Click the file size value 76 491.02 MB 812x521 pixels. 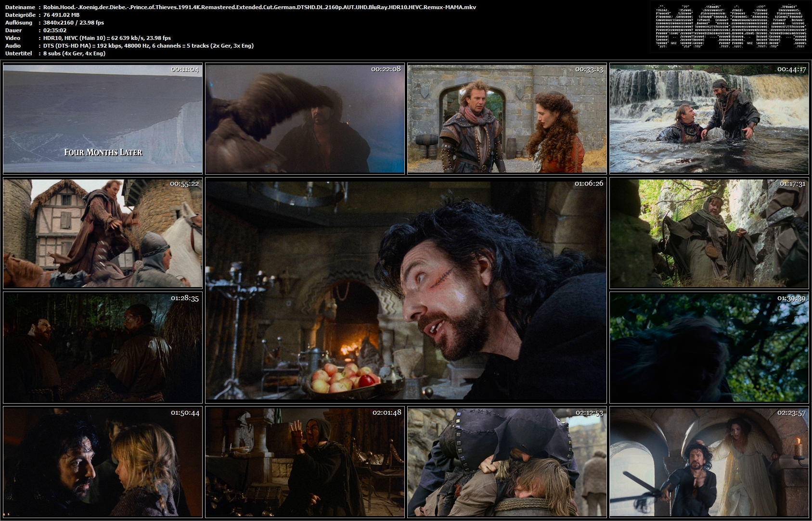coord(62,15)
